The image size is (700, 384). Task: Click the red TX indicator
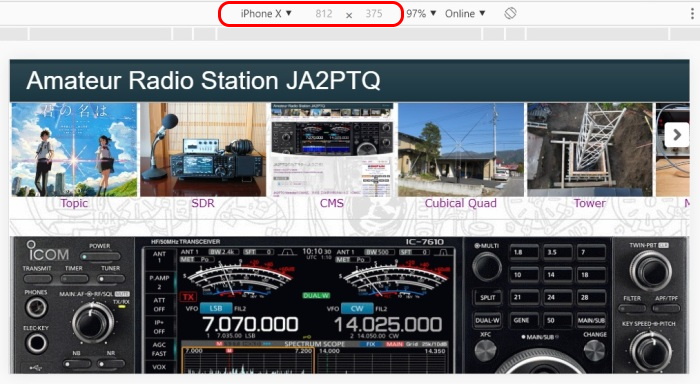188,297
